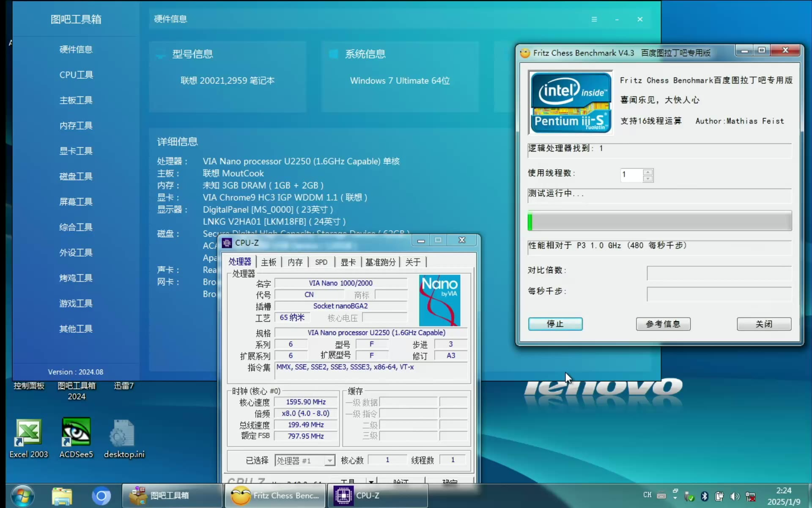Click the keyboard icon in the language bar
This screenshot has width=812, height=508.
pyautogui.click(x=661, y=495)
